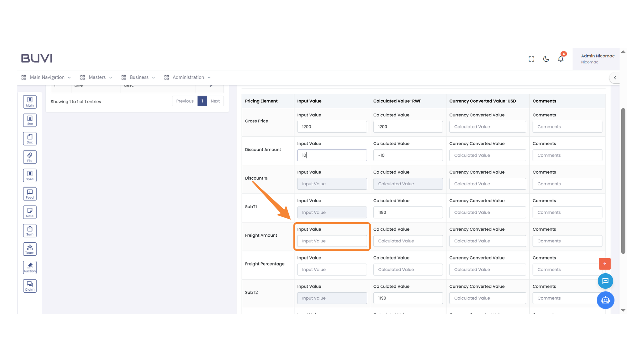Open the Main Navigation menu

pyautogui.click(x=46, y=77)
